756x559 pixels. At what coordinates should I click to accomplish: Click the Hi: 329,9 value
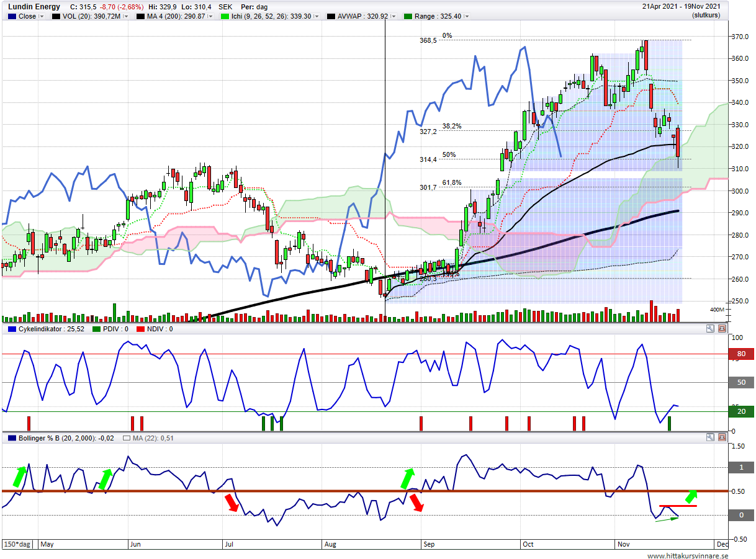click(163, 7)
